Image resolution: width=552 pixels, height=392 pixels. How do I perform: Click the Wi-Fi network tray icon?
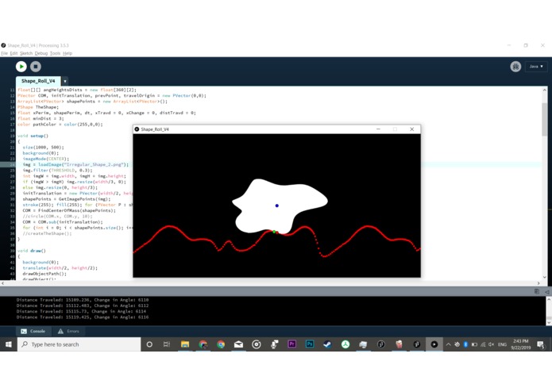click(x=483, y=344)
